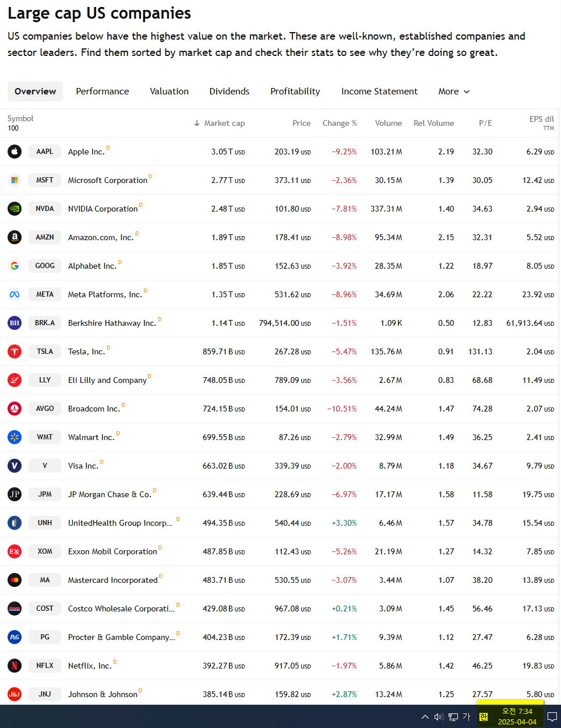Click the Mastercard logo icon
Viewport: 561px width, 728px height.
point(15,580)
